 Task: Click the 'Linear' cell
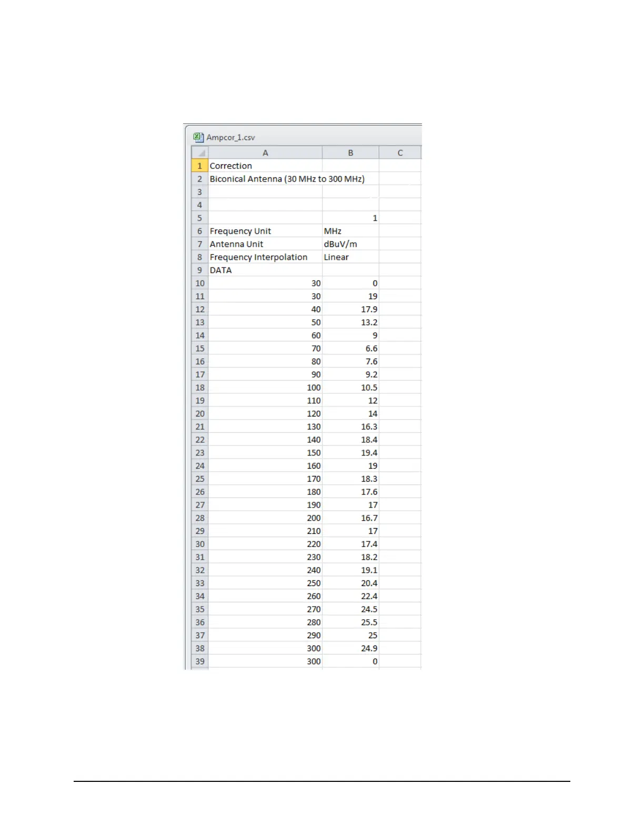click(350, 257)
